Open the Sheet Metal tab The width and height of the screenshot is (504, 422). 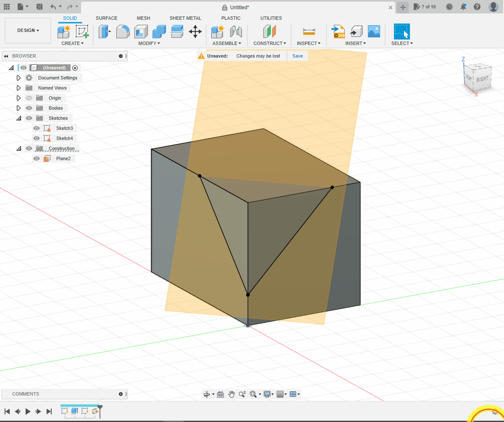(x=185, y=18)
